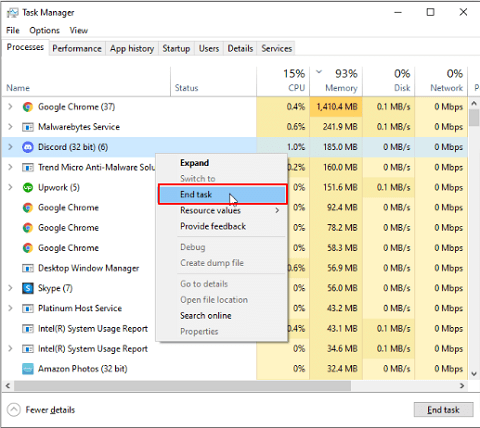Viewport: 480px width, 428px height.
Task: Click the Chrome icon in the 78.2 MB row
Action: tap(28, 228)
